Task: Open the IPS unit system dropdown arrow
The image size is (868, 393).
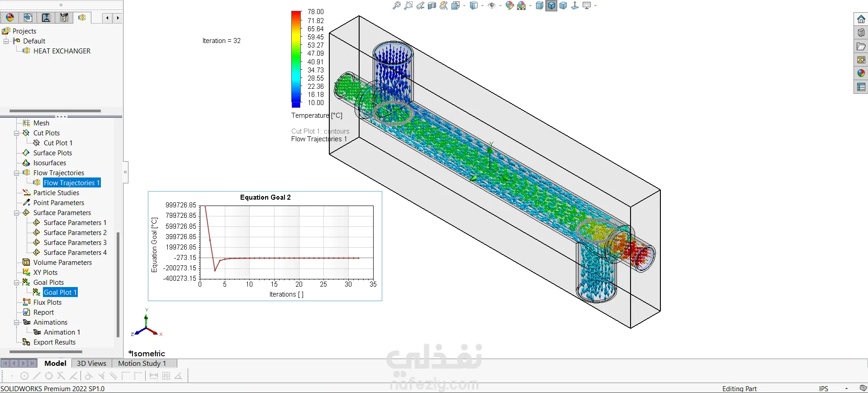Action: pyautogui.click(x=847, y=388)
